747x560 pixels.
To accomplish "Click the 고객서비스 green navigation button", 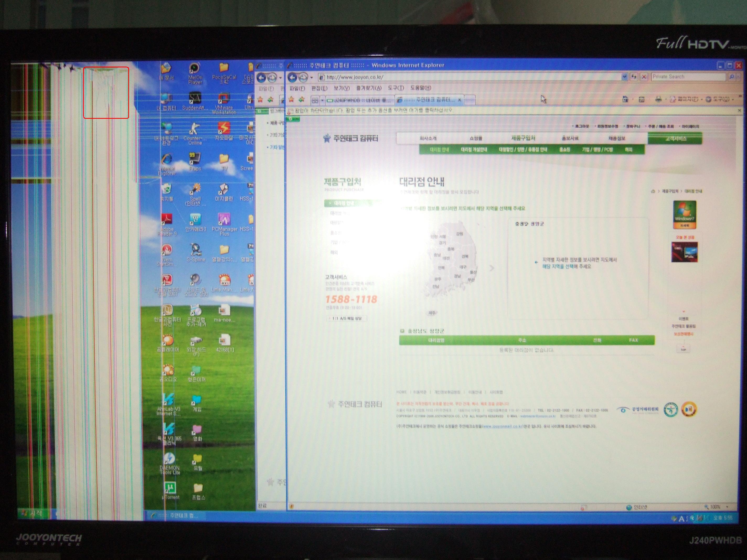I will click(x=675, y=139).
